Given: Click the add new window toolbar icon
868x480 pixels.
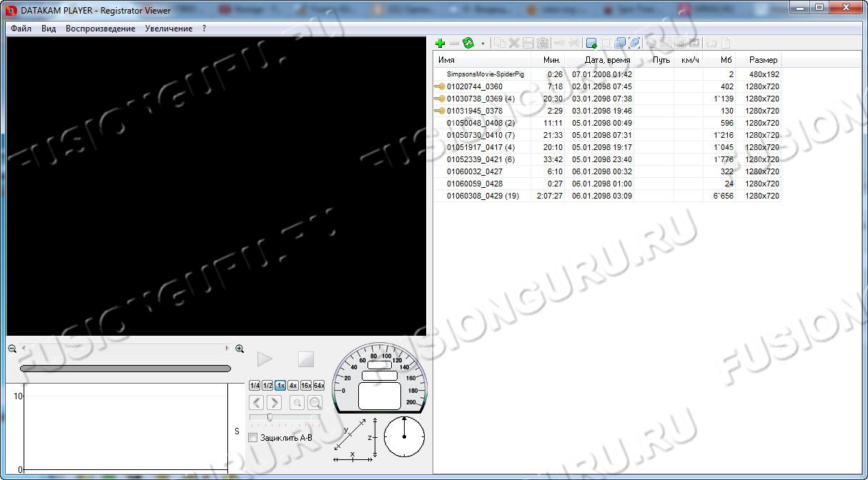Looking at the screenshot, I should click(591, 43).
